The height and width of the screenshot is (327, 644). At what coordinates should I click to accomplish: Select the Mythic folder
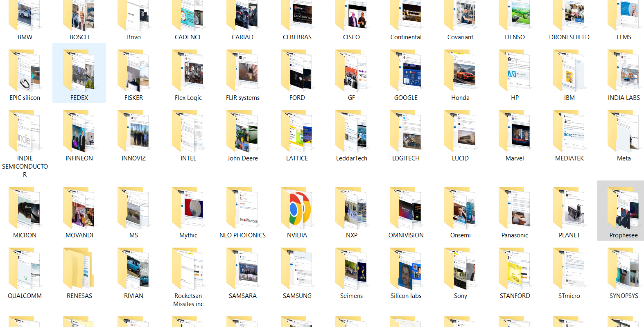click(x=188, y=209)
